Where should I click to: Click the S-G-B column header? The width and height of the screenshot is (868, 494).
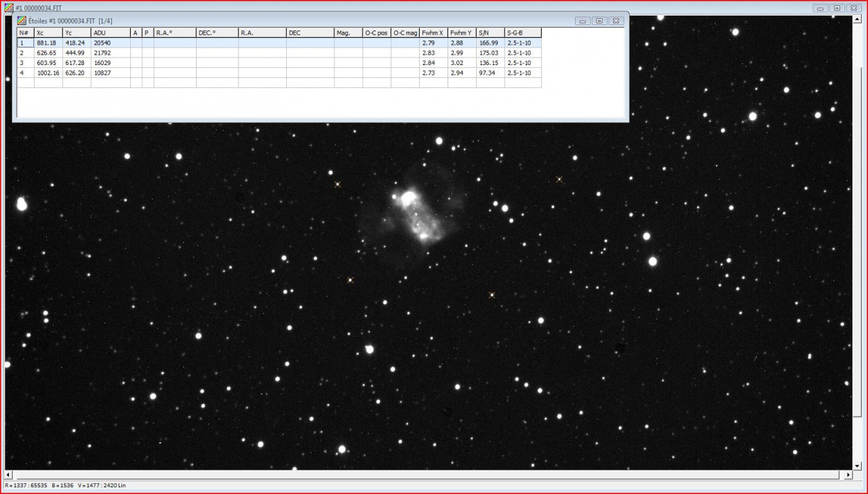point(524,33)
